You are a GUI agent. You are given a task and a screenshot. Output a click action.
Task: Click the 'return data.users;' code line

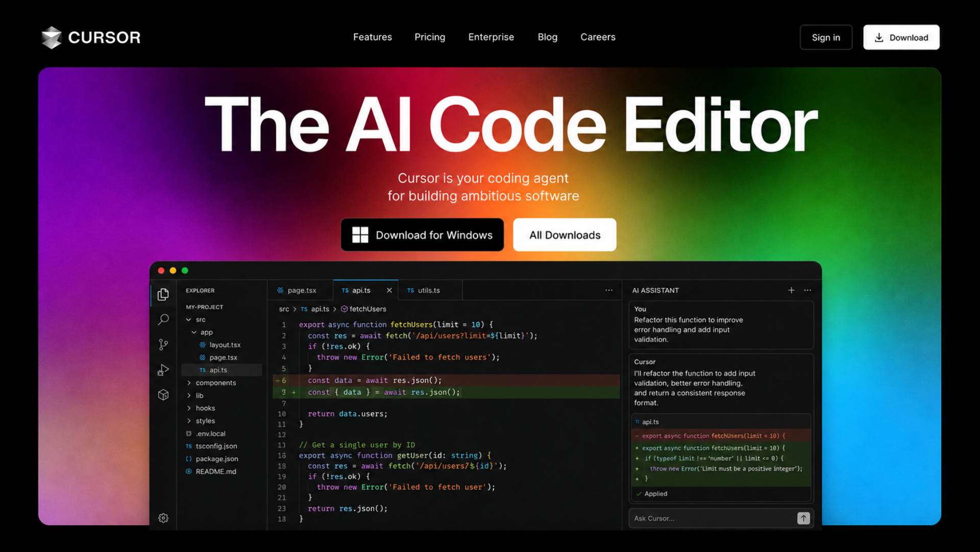(x=348, y=414)
